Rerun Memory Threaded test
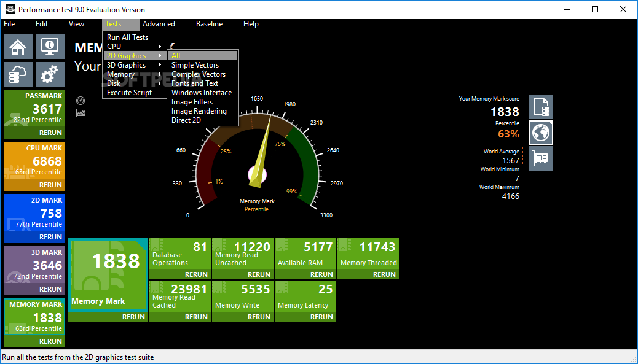The height and width of the screenshot is (364, 638). pyautogui.click(x=384, y=274)
